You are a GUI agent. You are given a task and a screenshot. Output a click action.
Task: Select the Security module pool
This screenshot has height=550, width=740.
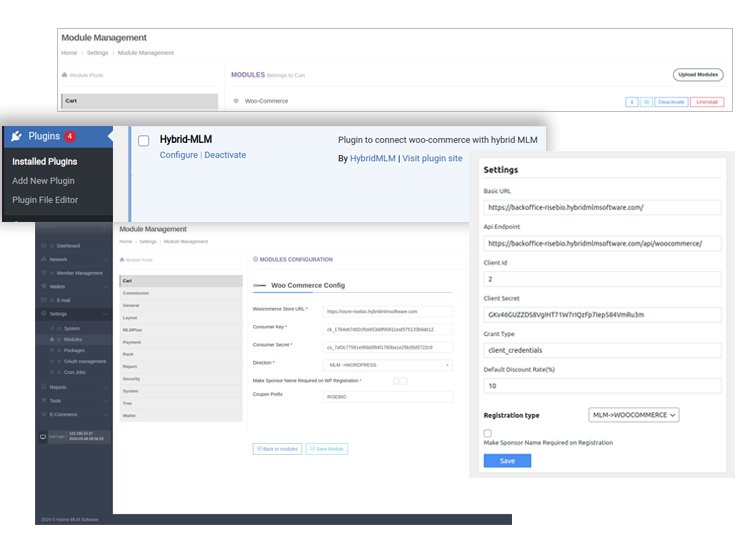pyautogui.click(x=181, y=379)
